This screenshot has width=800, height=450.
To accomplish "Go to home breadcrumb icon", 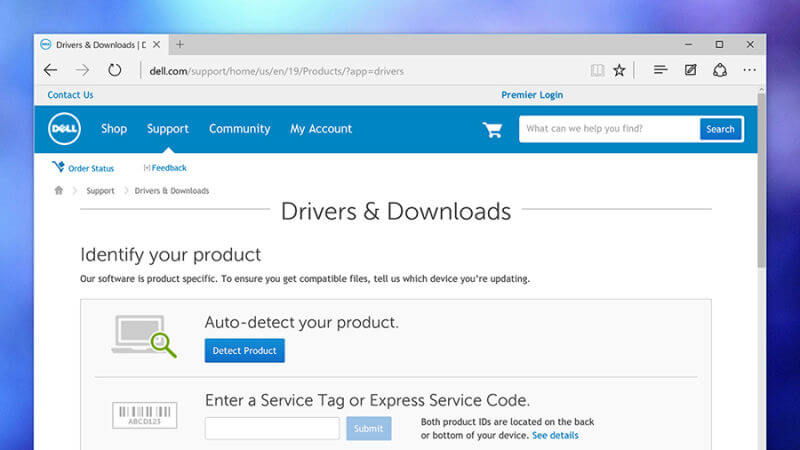I will pyautogui.click(x=59, y=190).
